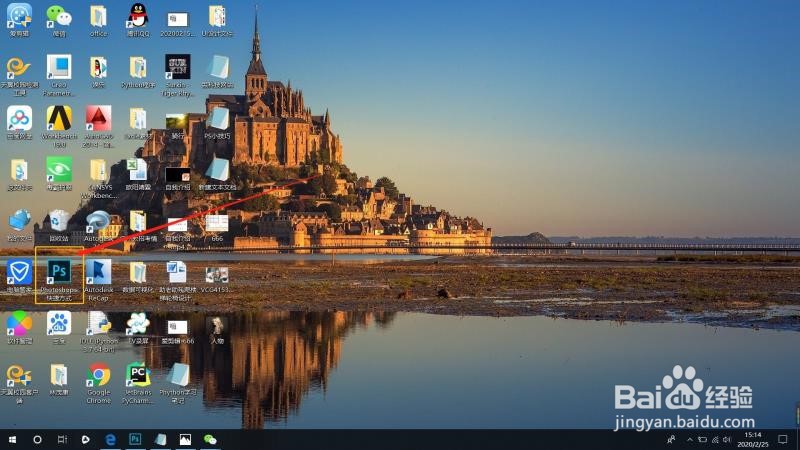Launch the Tencent PC Manager blue shield shortcut
This screenshot has height=450, width=800.
19,277
